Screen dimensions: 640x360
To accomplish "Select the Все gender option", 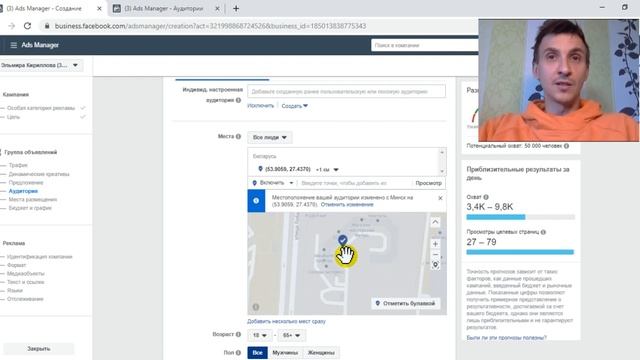I will [x=258, y=353].
